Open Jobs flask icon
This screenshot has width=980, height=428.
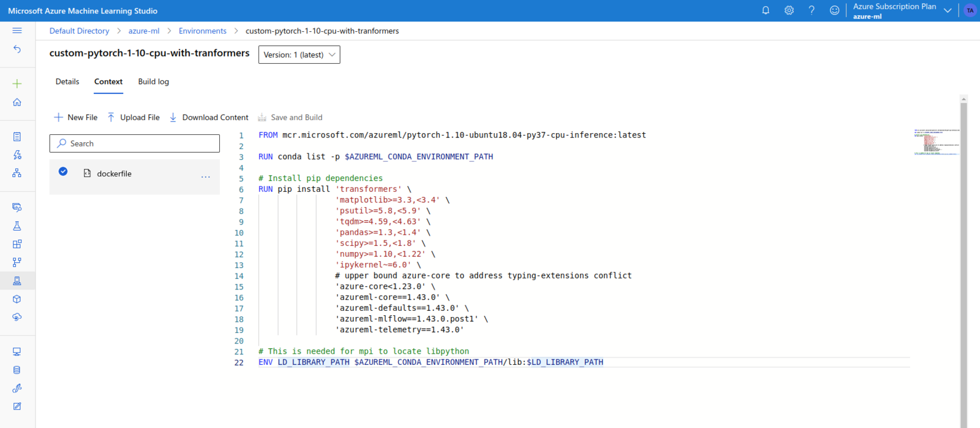pos(17,226)
